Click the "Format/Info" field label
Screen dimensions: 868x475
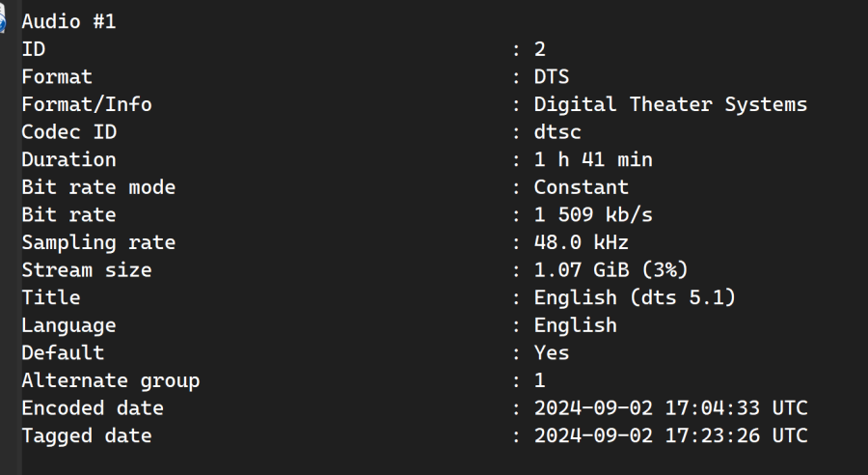(87, 104)
